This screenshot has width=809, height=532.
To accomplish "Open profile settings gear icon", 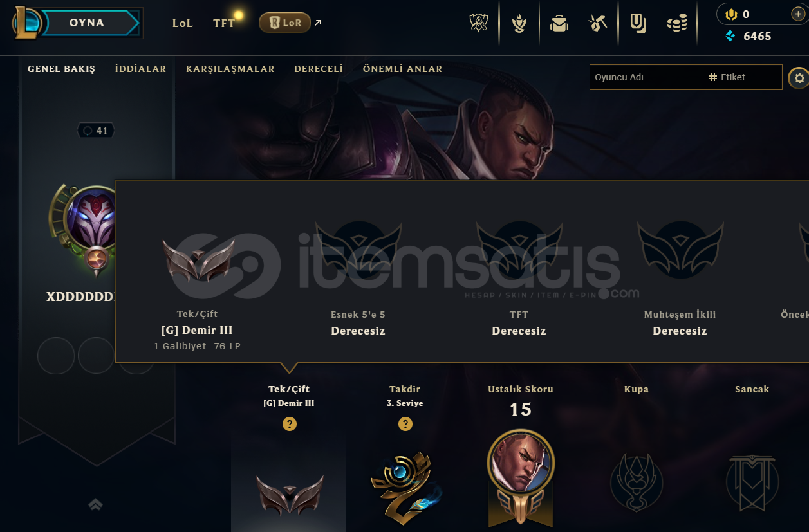I will (x=799, y=78).
